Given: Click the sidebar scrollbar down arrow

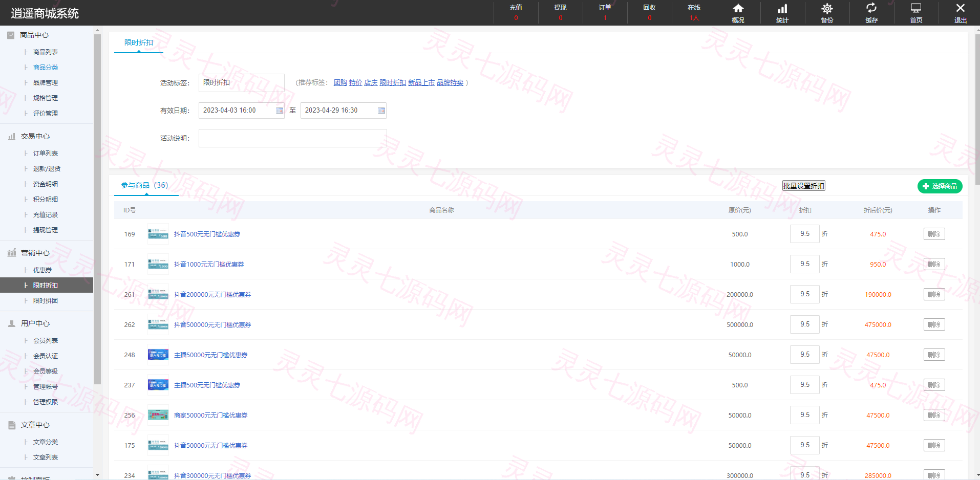Looking at the screenshot, I should 97,475.
